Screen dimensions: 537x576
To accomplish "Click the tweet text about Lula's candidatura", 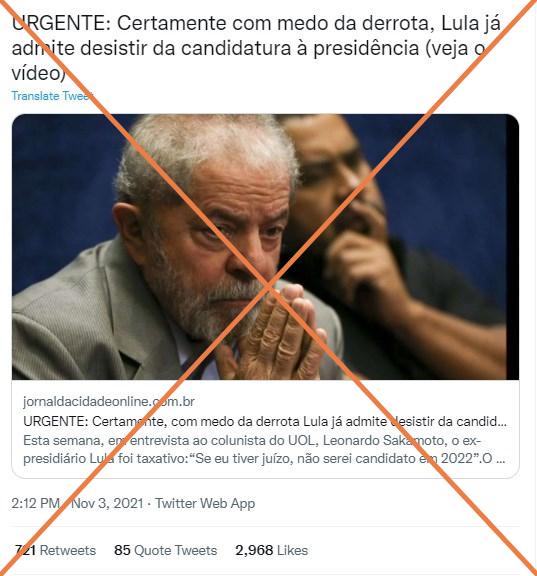I will coord(256,48).
